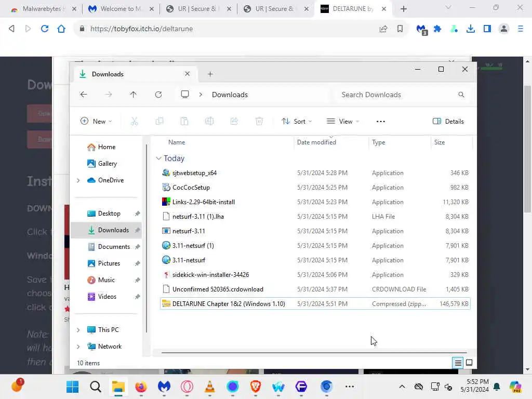Go back in File Explorer
532x399 pixels.
[x=84, y=95]
